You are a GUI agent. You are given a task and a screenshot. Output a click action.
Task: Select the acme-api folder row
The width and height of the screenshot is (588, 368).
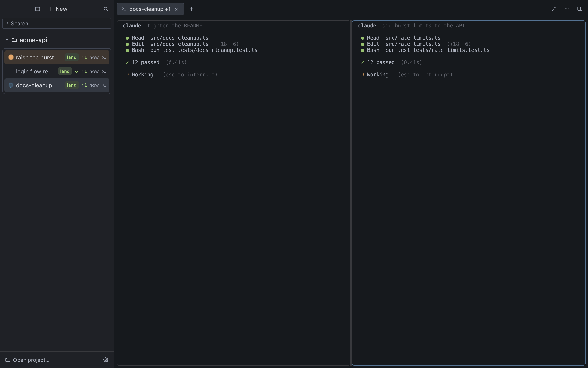(x=57, y=40)
